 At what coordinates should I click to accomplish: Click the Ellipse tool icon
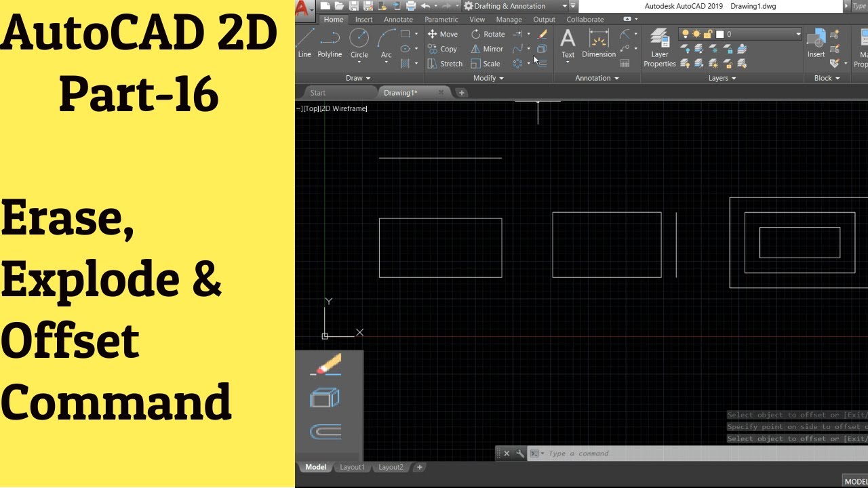[x=405, y=49]
